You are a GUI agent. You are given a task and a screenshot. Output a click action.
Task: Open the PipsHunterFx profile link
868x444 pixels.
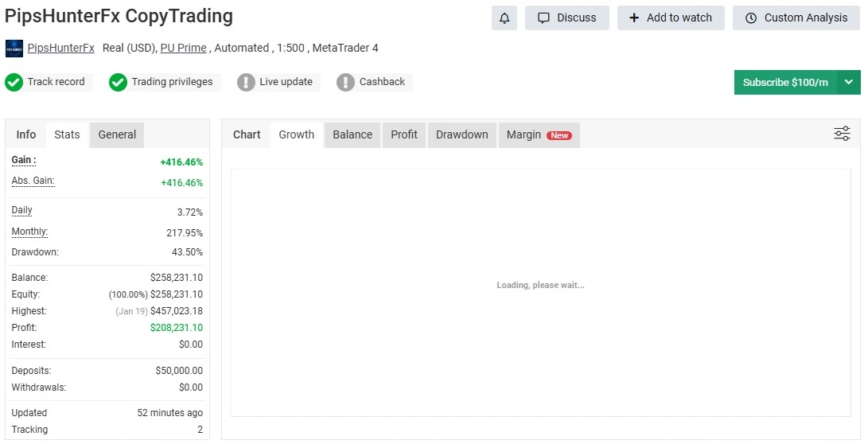(60, 48)
